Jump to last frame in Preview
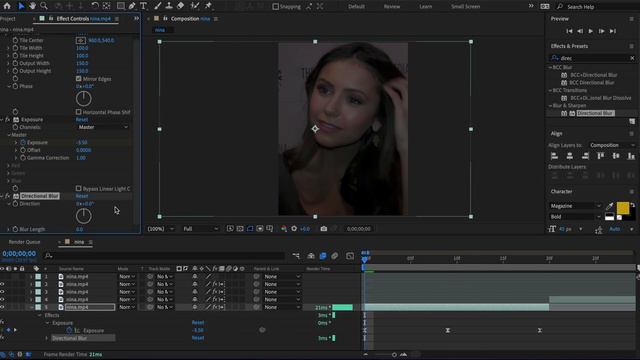Image resolution: width=640 pixels, height=360 pixels. pos(613,31)
